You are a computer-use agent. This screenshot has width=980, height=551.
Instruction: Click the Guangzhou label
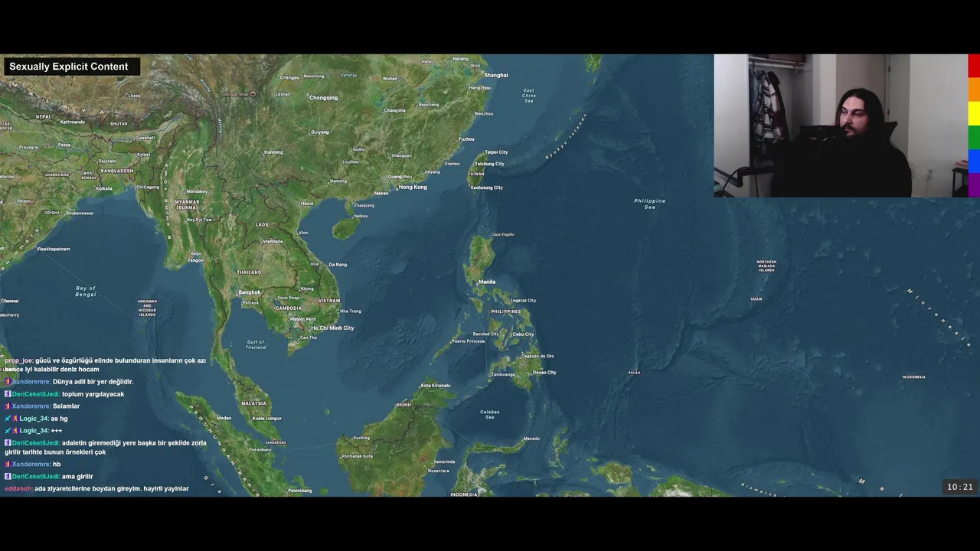point(400,177)
